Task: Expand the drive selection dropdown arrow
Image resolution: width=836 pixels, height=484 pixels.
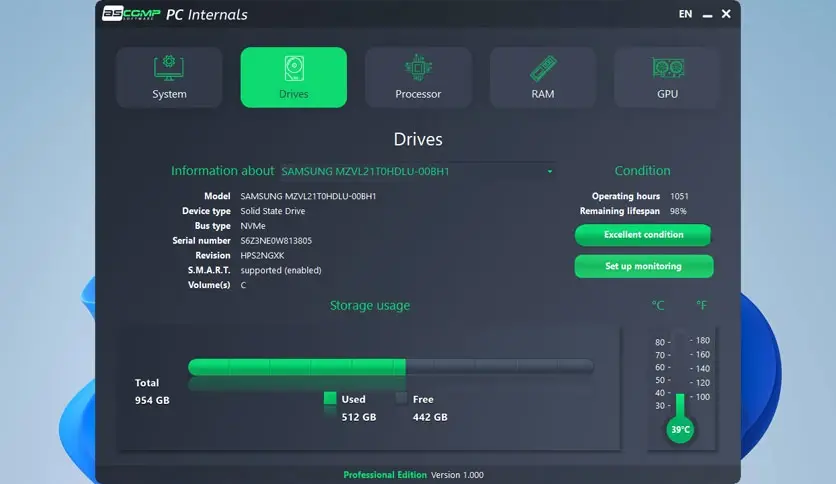Action: pos(550,172)
